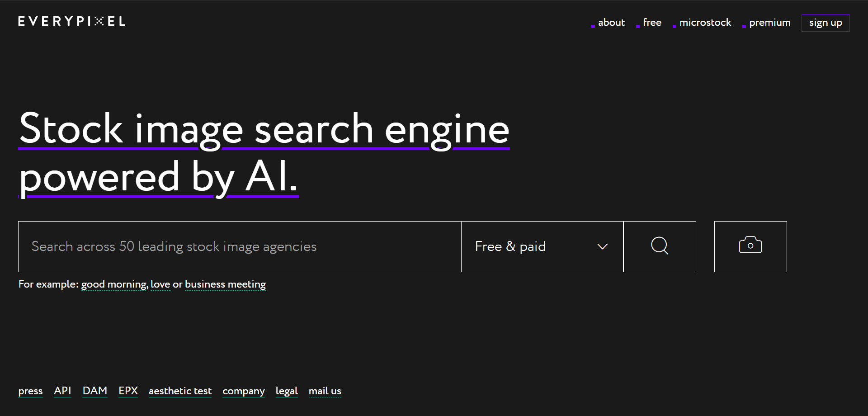The height and width of the screenshot is (416, 868).
Task: Open the press footer link
Action: click(30, 391)
